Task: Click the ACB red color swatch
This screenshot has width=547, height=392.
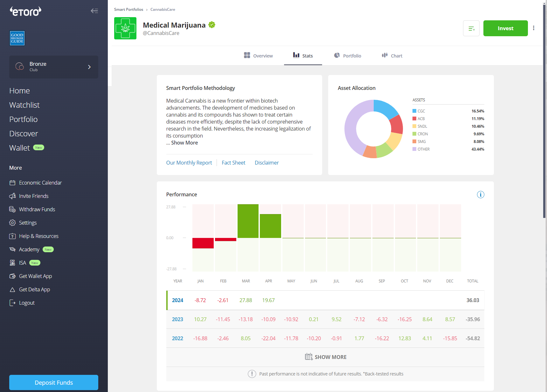Action: (414, 118)
